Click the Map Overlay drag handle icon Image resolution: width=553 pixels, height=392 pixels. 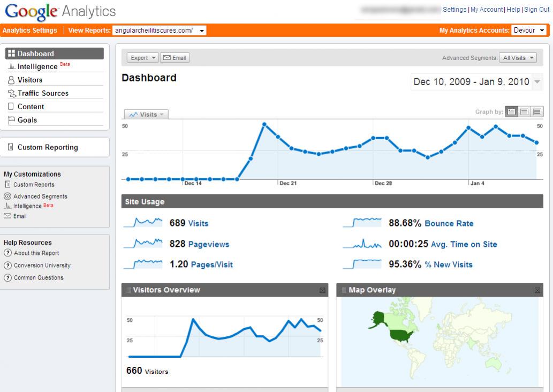click(344, 290)
